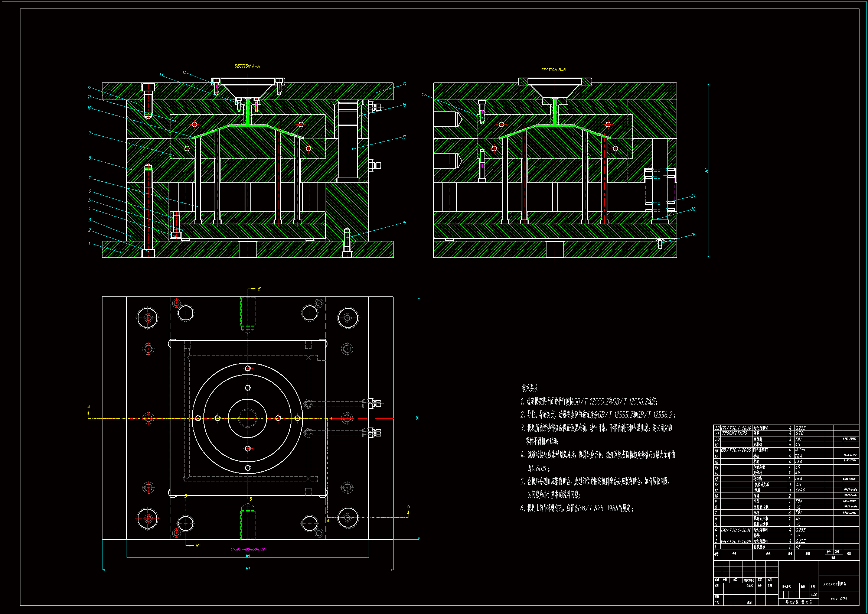The width and height of the screenshot is (868, 614).
Task: Click center circle of plan view mold
Action: point(248,418)
